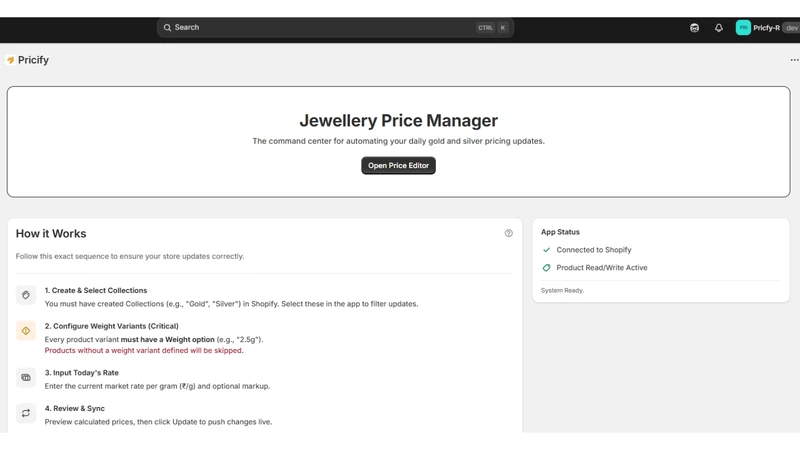
Task: Click the Product Read/Write Active tag icon
Action: point(546,268)
